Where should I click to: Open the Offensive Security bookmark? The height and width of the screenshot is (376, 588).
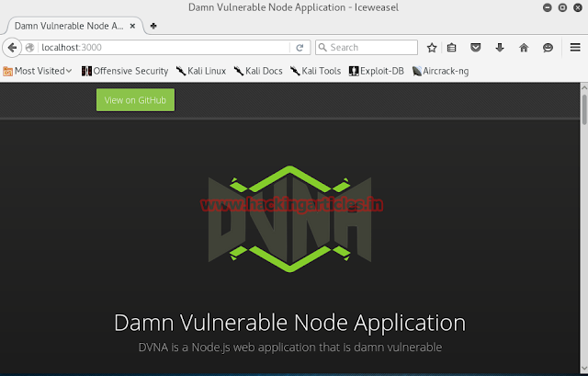click(x=125, y=71)
